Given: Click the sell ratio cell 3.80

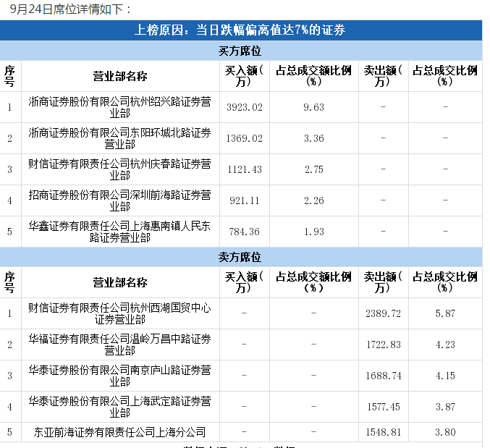Looking at the screenshot, I should [445, 432].
